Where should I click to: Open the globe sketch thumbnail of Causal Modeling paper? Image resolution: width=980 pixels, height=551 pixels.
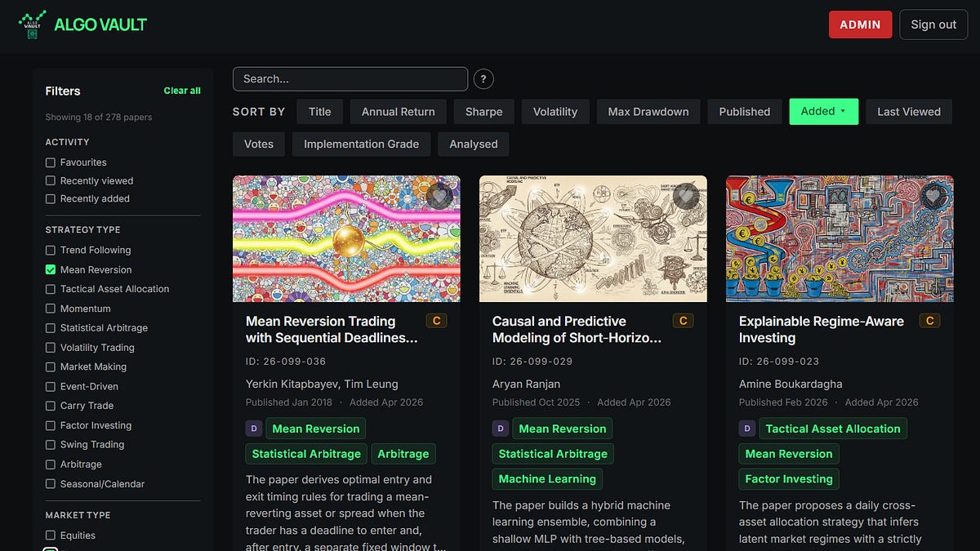tap(593, 238)
